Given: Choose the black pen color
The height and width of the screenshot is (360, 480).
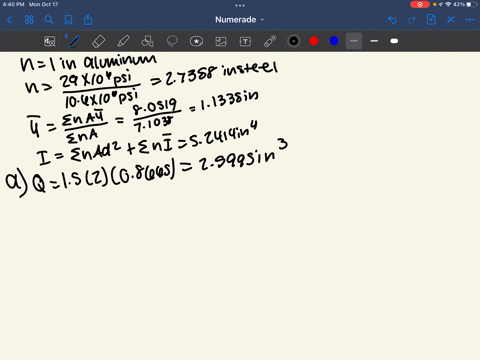Looking at the screenshot, I should 294,41.
